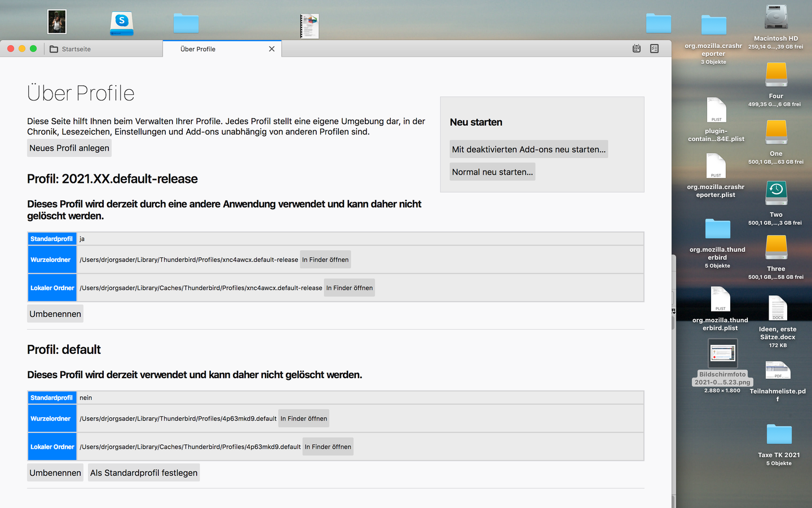This screenshot has height=508, width=812.
Task: Click the Profil: 2021.XX.default-release heading
Action: [112, 179]
